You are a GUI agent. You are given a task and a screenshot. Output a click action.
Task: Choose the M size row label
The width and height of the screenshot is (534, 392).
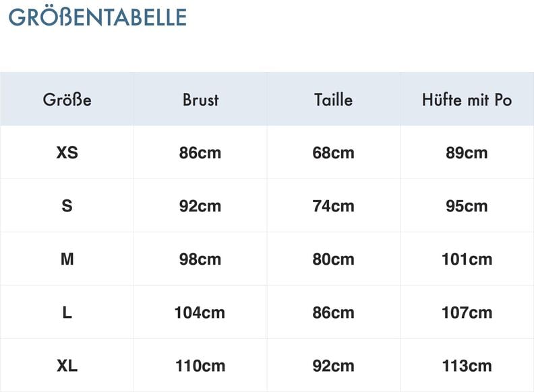(x=67, y=259)
